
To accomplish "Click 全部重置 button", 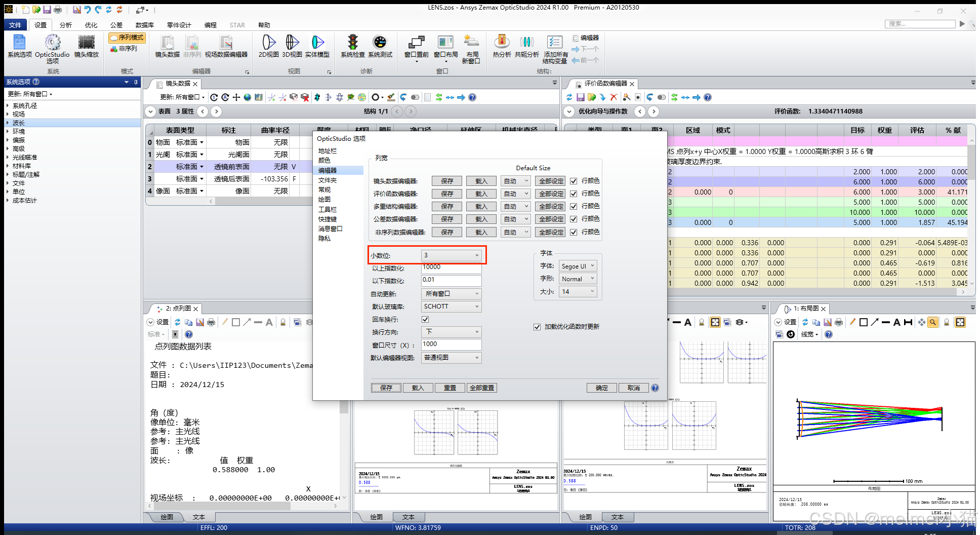I will [x=482, y=388].
